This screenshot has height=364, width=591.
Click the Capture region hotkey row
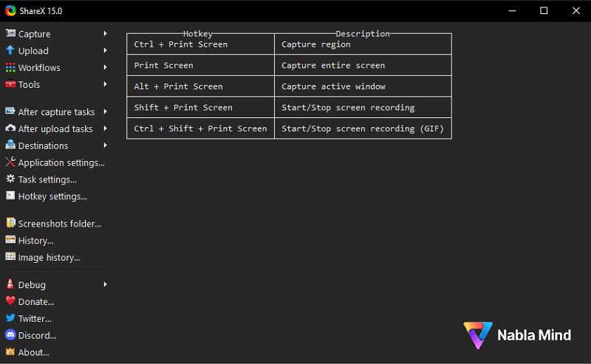(x=289, y=44)
